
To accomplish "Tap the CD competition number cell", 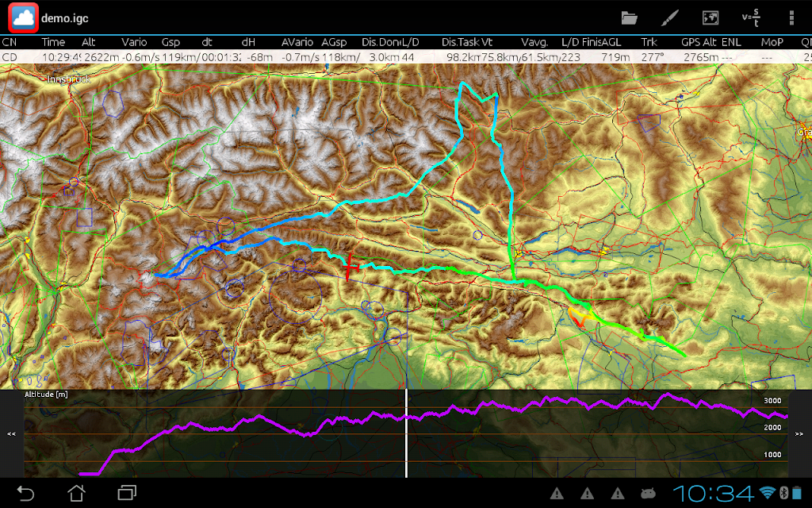I will point(10,57).
